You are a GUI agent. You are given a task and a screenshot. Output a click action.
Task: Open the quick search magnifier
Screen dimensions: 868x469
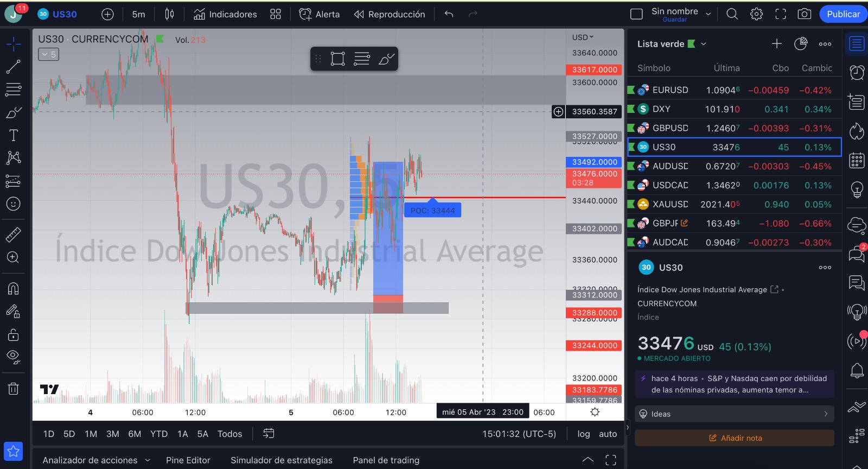[x=732, y=14]
